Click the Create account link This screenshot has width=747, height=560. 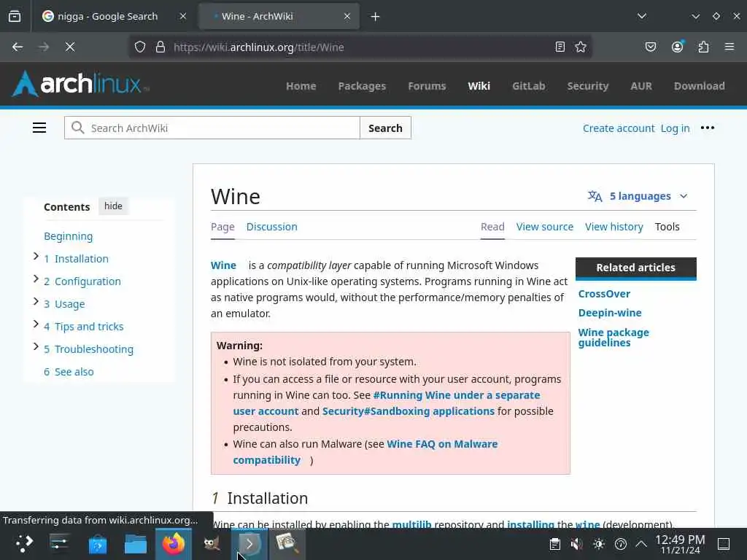point(619,128)
